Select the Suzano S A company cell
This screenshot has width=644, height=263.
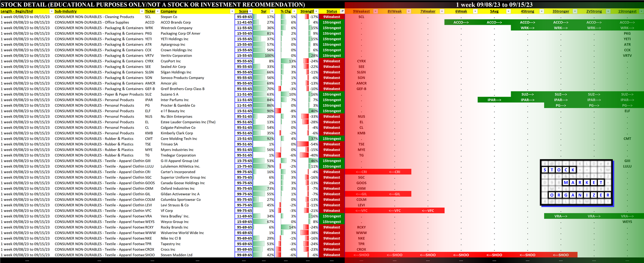197,94
